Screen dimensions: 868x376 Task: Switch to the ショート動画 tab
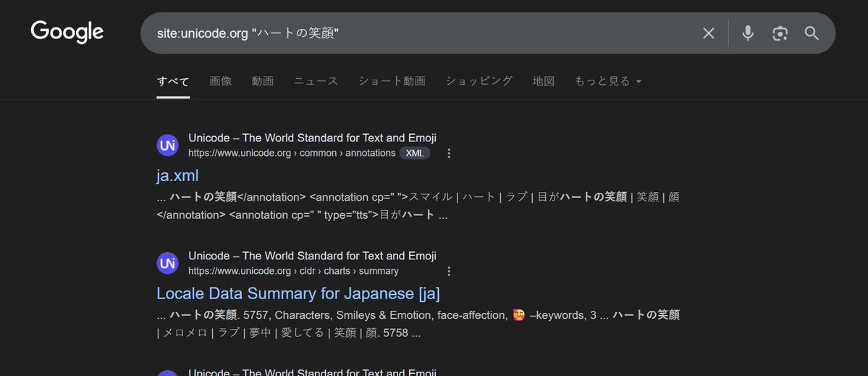click(392, 81)
